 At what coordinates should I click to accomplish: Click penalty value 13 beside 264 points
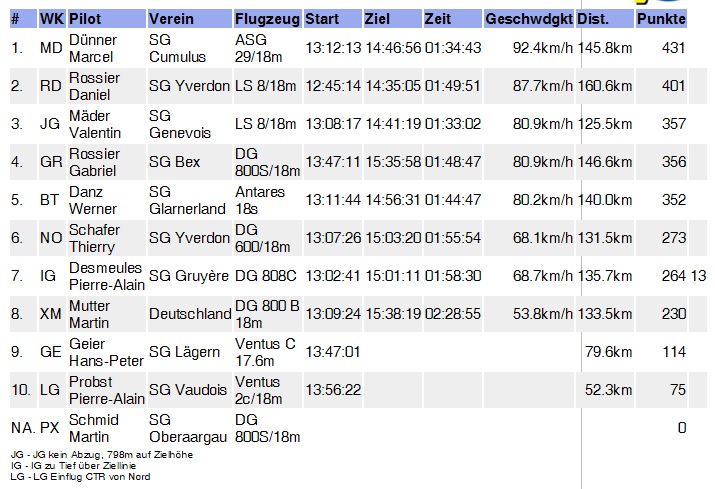pos(699,276)
